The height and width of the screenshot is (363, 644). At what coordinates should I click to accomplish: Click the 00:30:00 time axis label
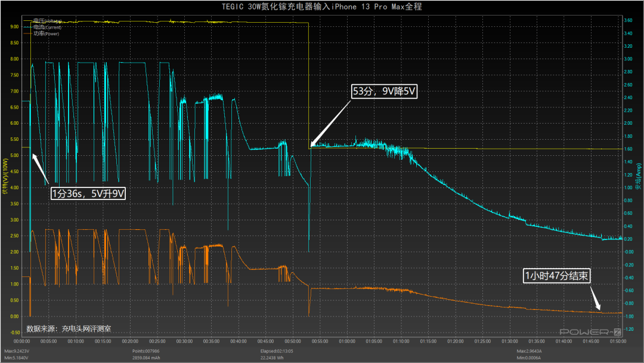pos(184,342)
